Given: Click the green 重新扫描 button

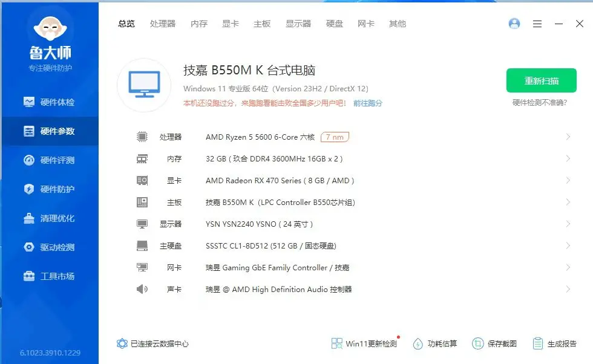Looking at the screenshot, I should [541, 80].
